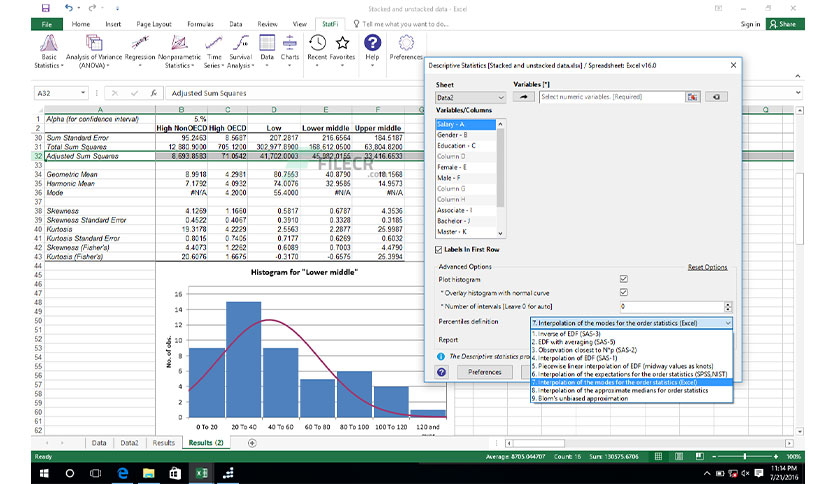
Task: Click the Tell me what you want search box
Action: point(401,25)
